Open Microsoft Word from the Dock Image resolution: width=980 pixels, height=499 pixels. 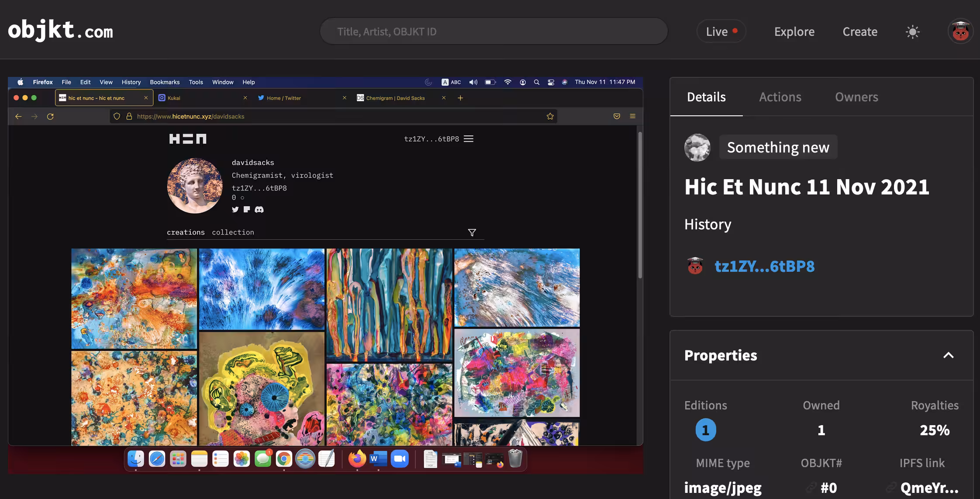coord(378,459)
